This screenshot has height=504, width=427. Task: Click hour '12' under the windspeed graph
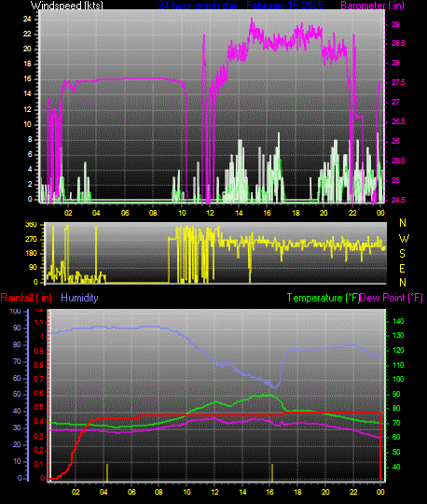coord(211,213)
